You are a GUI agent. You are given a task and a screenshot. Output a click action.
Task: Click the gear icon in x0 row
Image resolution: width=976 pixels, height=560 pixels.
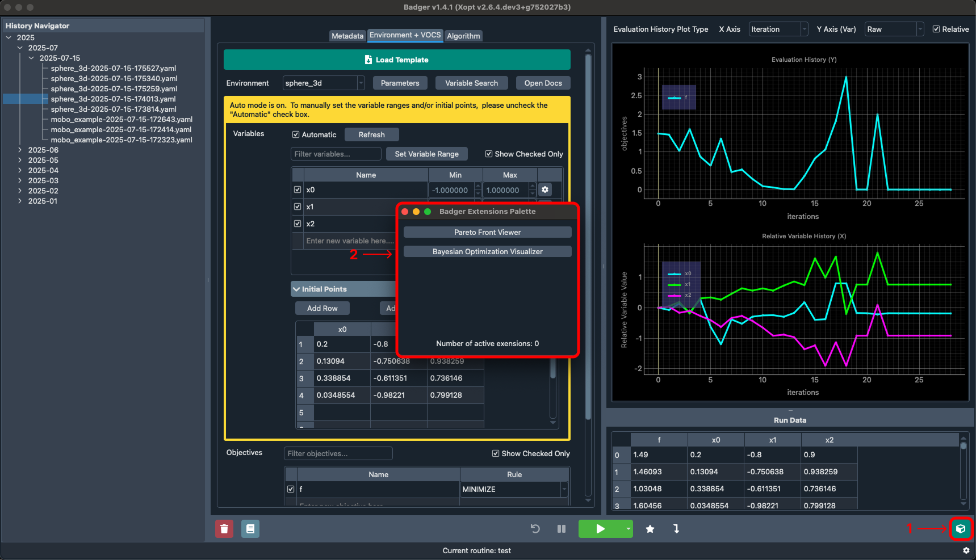click(x=545, y=190)
